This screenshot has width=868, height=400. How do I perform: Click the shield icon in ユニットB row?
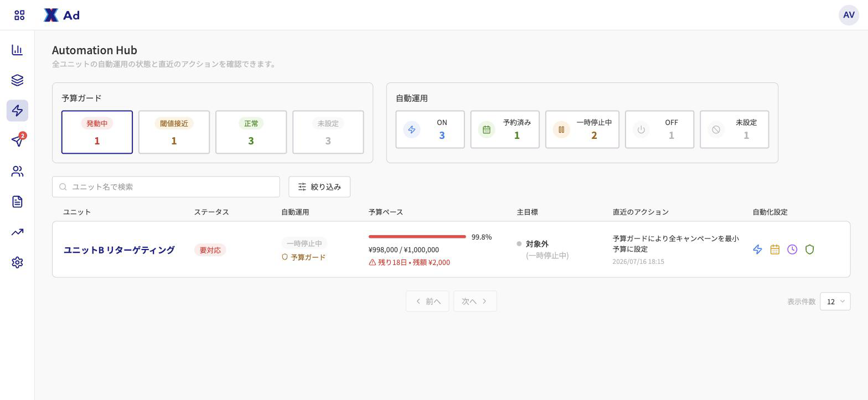coord(809,250)
